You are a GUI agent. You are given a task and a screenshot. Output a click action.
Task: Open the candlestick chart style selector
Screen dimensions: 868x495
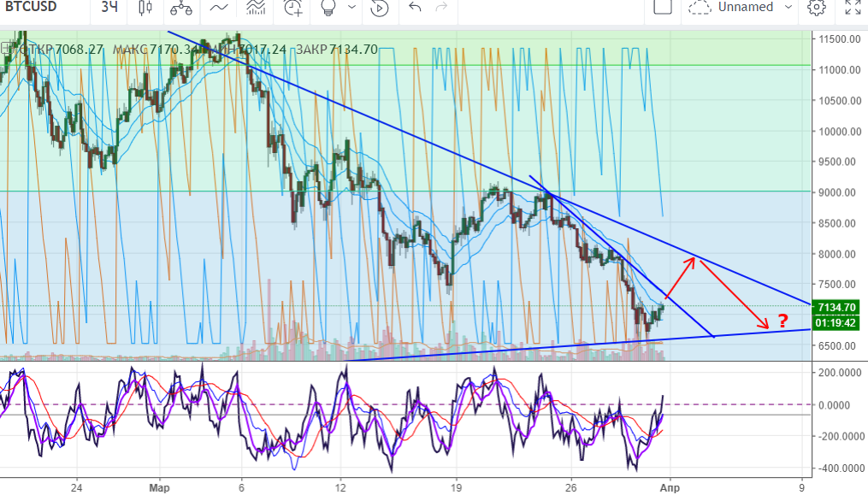pyautogui.click(x=145, y=8)
